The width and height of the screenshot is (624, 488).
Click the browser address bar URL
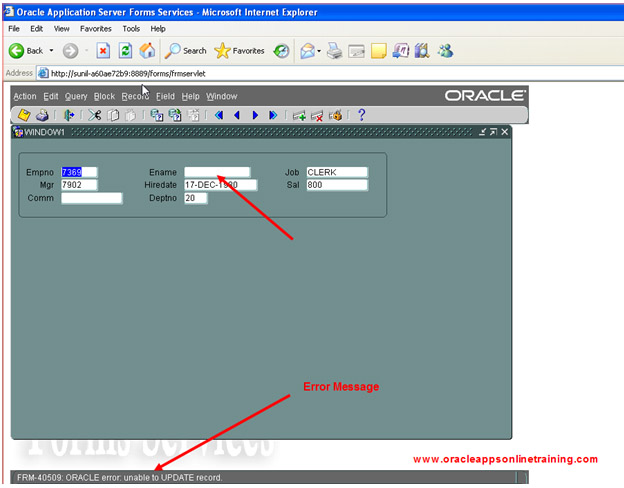click(x=128, y=74)
